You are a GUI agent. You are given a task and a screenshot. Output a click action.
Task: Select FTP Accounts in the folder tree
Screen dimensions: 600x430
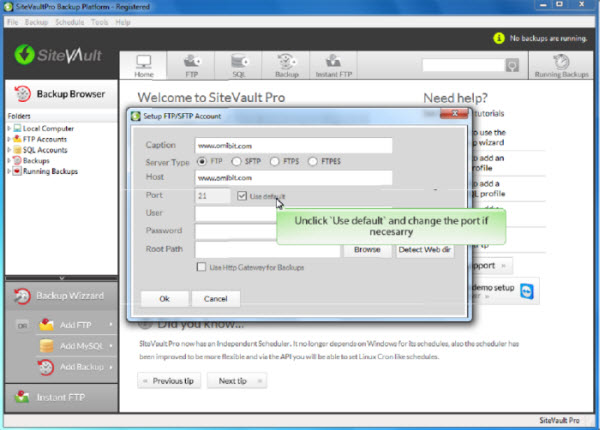45,139
